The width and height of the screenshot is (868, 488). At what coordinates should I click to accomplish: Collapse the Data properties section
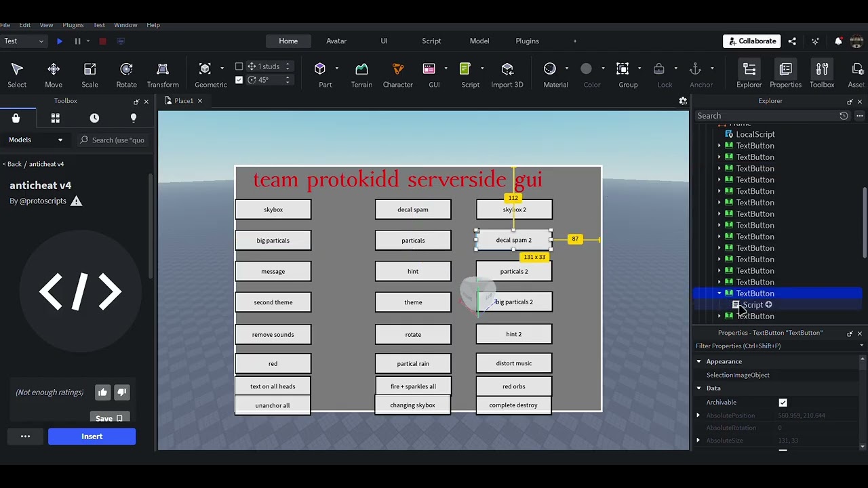tap(698, 388)
